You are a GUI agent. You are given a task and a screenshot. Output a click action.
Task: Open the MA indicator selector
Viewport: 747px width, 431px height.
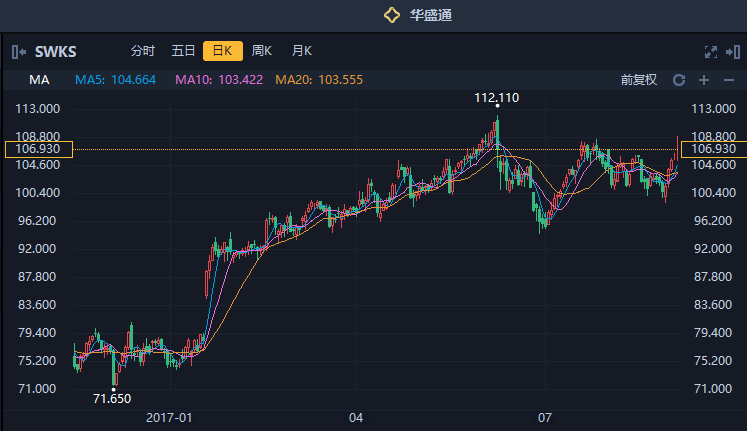pyautogui.click(x=40, y=80)
